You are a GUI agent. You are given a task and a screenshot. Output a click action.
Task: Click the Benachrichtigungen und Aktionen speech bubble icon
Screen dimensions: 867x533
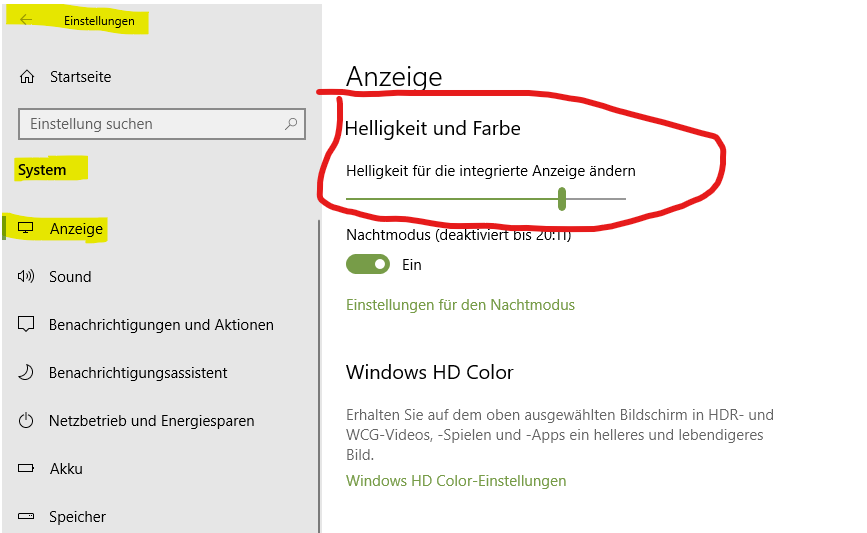point(26,324)
